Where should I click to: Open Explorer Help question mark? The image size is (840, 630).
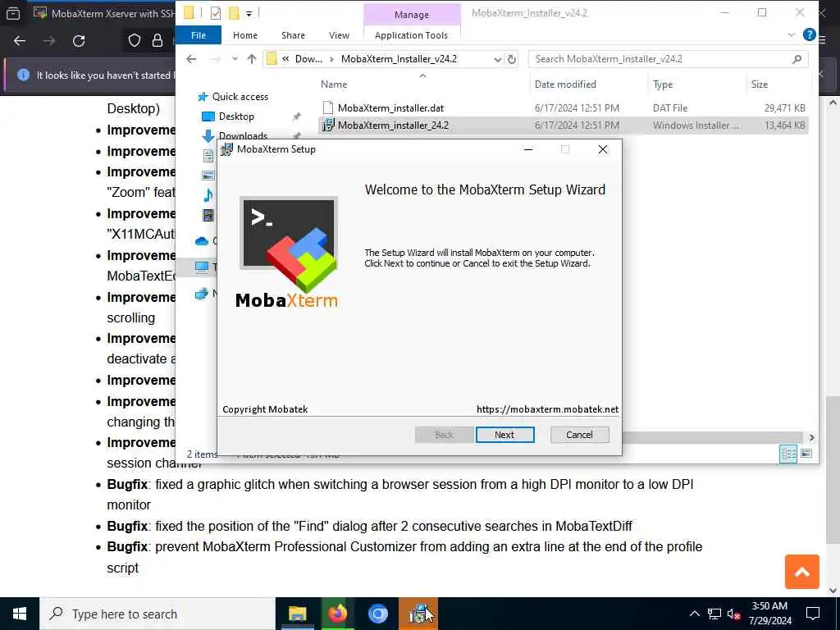pyautogui.click(x=809, y=34)
